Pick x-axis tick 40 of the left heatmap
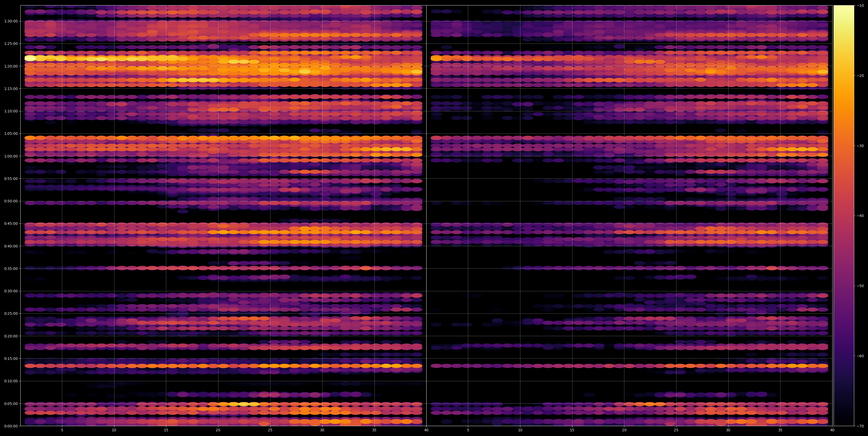Image resolution: width=868 pixels, height=436 pixels. (x=426, y=430)
